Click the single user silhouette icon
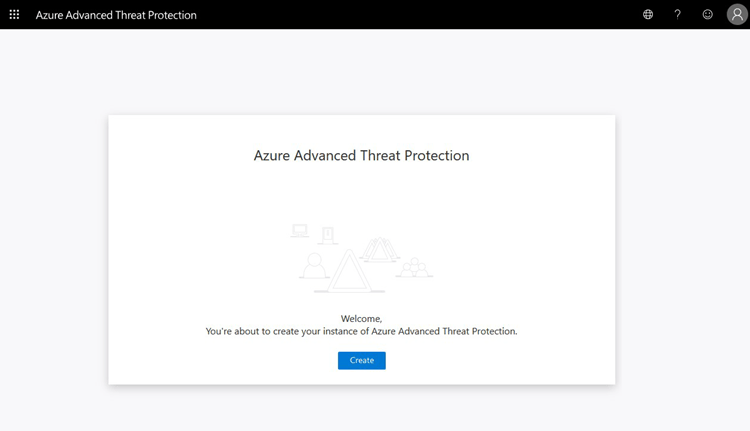This screenshot has width=750, height=431. 314,265
